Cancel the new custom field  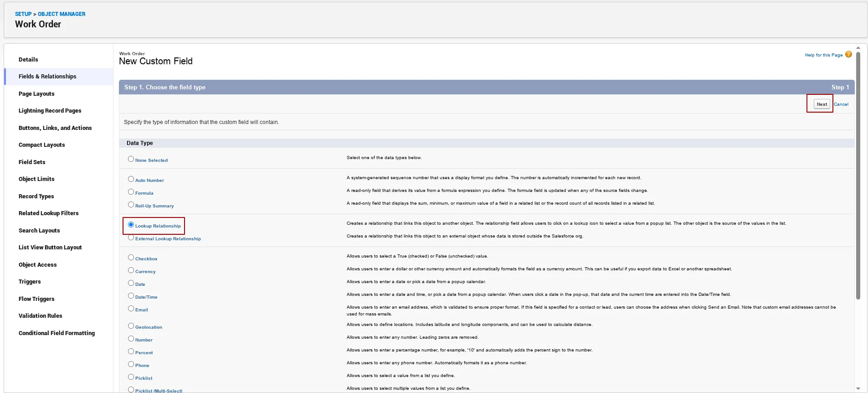click(x=841, y=104)
